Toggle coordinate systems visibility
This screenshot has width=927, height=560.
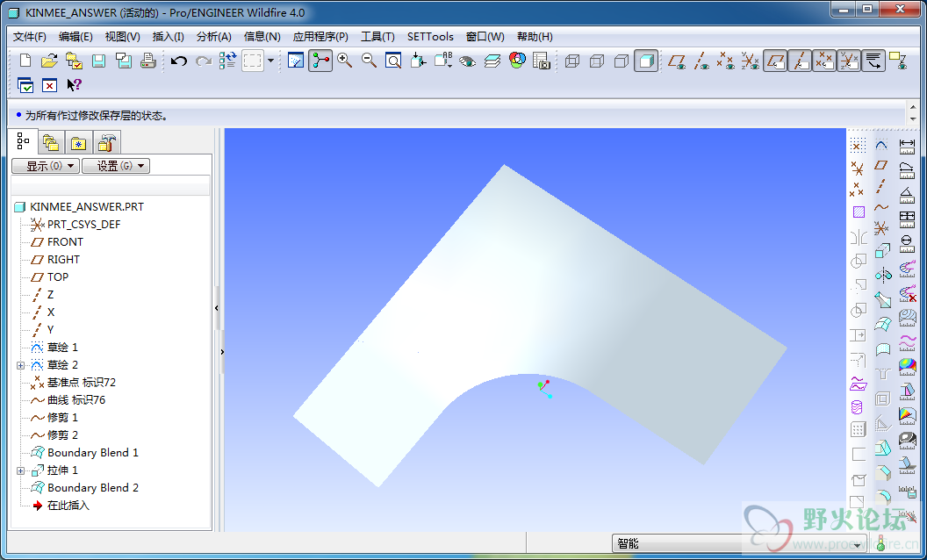(x=751, y=61)
